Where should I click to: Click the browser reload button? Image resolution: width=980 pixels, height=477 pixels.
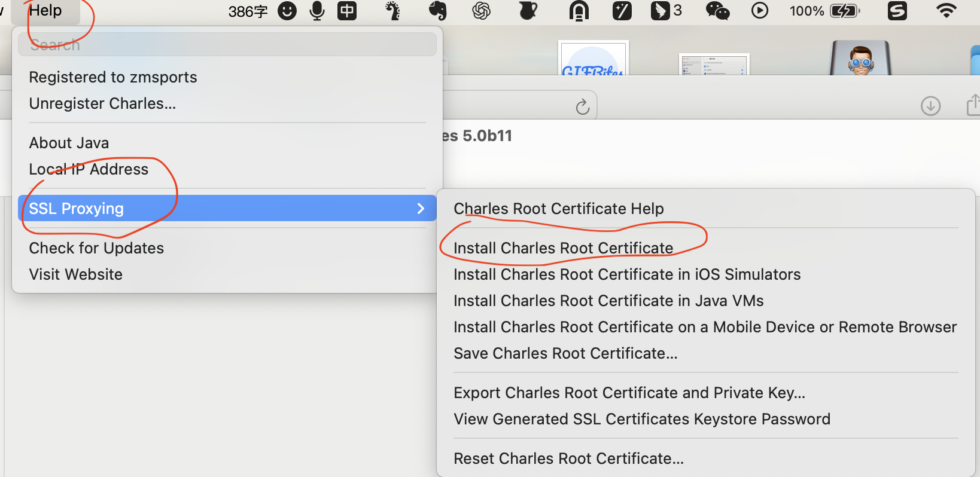(x=583, y=107)
